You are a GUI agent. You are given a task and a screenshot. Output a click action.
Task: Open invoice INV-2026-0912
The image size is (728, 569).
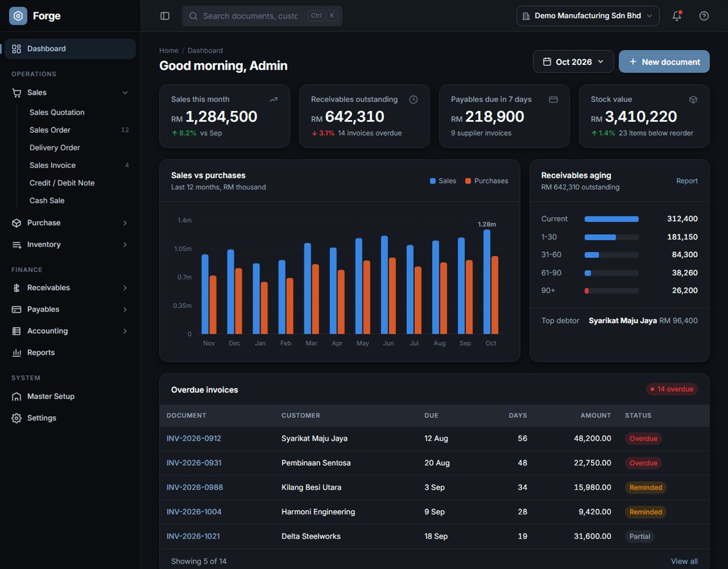pos(194,438)
